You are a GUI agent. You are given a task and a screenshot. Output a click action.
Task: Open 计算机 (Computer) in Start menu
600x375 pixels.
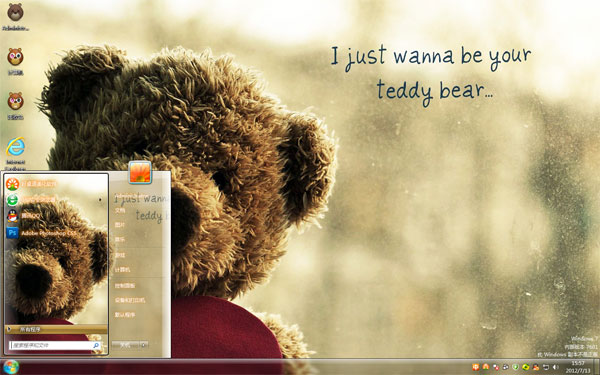point(122,270)
